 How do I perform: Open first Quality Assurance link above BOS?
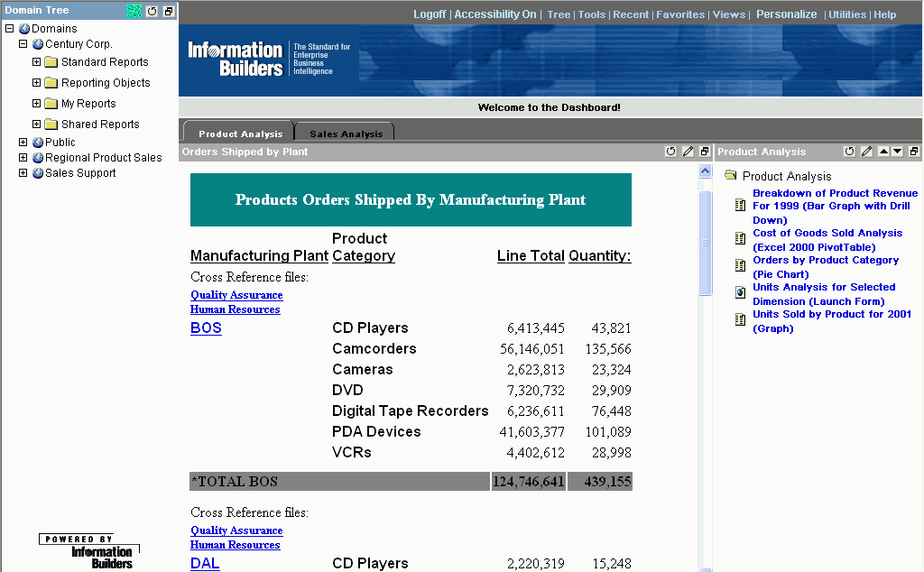236,294
